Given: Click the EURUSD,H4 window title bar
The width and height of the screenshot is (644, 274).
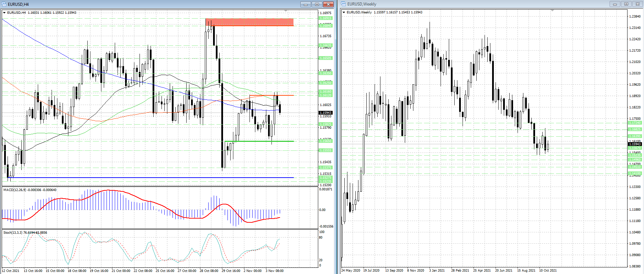Looking at the screenshot, I should coord(137,4).
